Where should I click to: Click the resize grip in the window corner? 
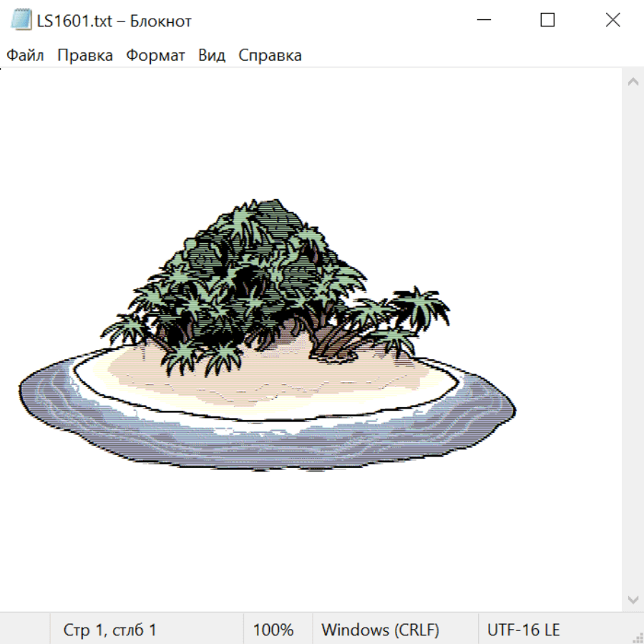(x=637, y=637)
